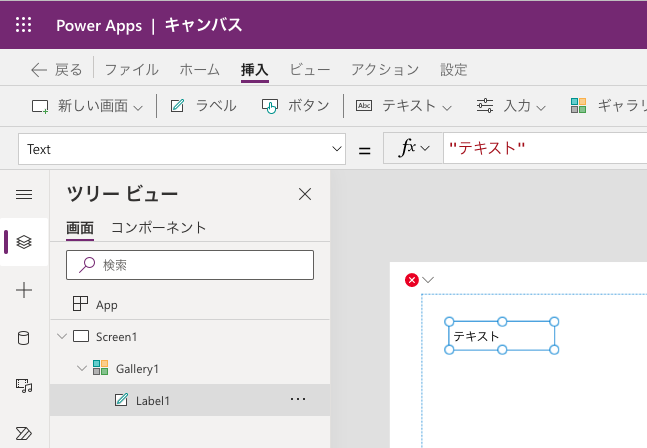Image resolution: width=647 pixels, height=448 pixels.
Task: Collapse the Gallery1 tree node
Action: pos(83,368)
